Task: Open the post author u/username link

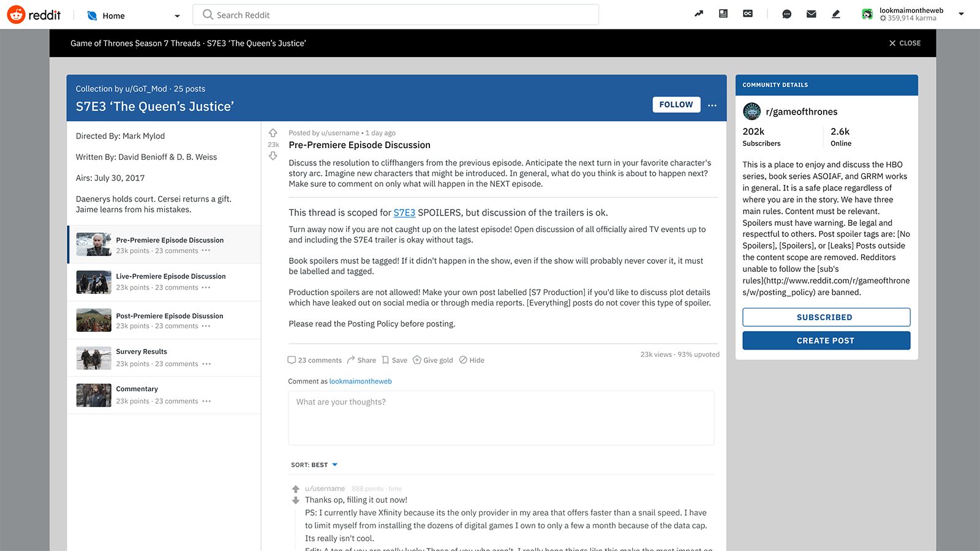Action: pos(340,133)
